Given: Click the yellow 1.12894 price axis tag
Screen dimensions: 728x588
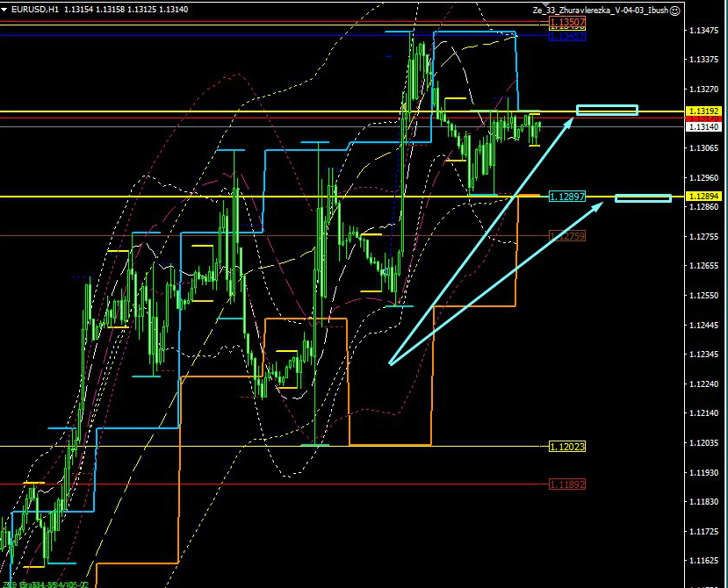Looking at the screenshot, I should click(x=705, y=196).
